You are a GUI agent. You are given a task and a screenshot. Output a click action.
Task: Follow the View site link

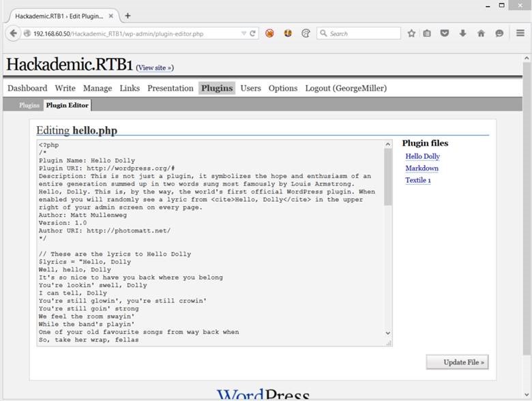coord(155,68)
